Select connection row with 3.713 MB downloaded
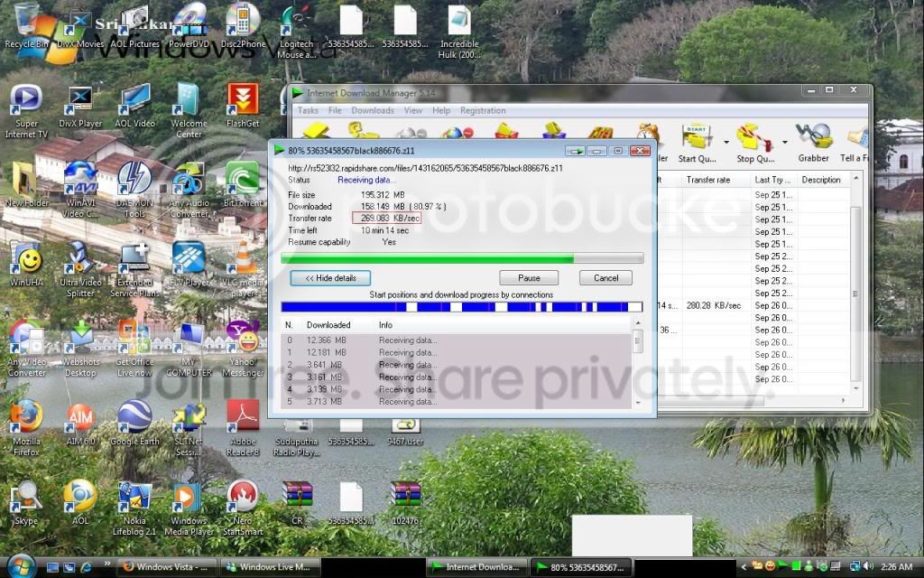The height and width of the screenshot is (578, 924). (457, 402)
